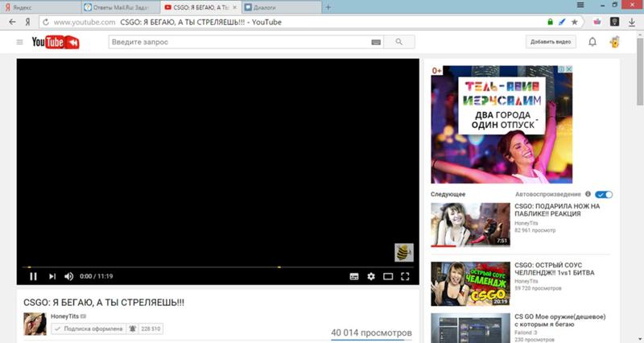644x343 pixels.
Task: Open YouTube notifications bell
Action: point(592,42)
